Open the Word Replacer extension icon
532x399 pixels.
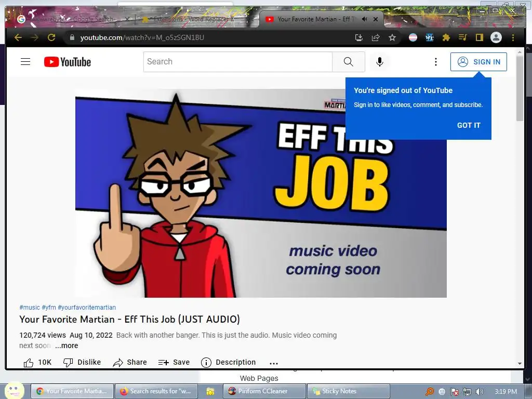pos(430,37)
